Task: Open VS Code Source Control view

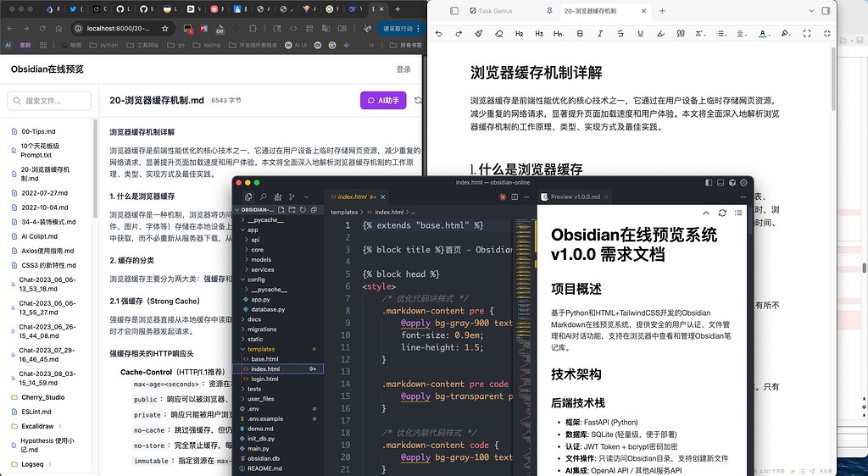Action: [x=292, y=196]
